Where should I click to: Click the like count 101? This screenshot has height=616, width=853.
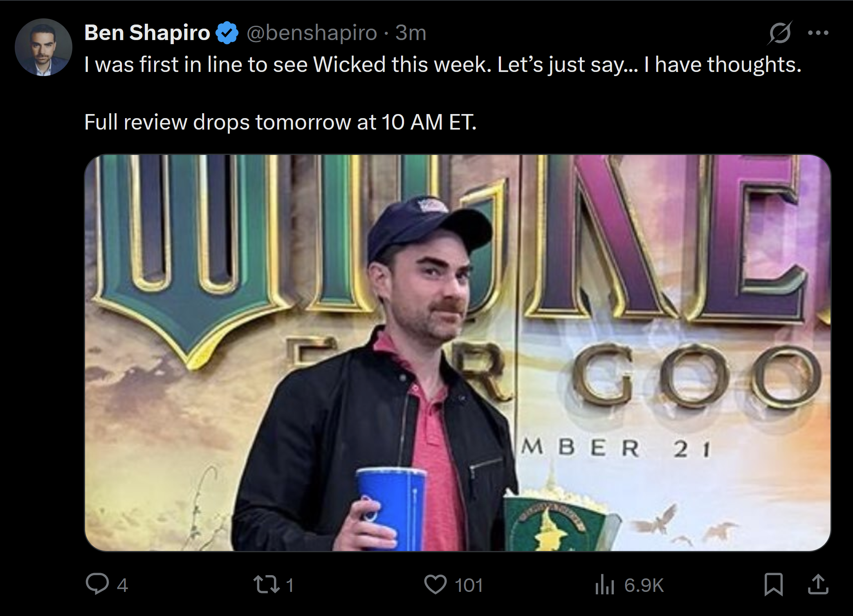(469, 585)
